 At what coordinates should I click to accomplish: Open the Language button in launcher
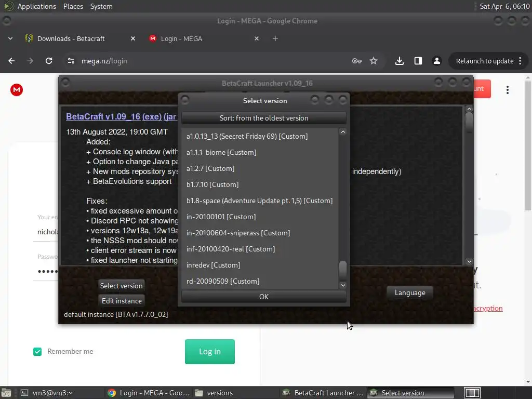click(410, 293)
